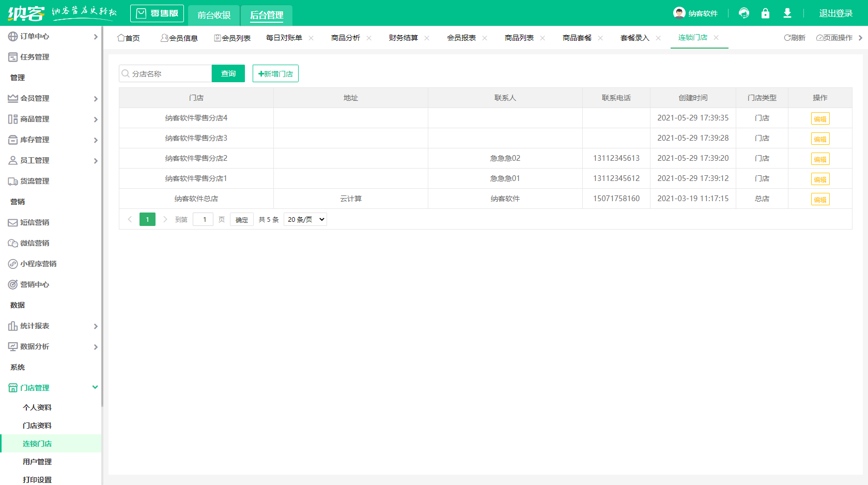Click the 新增门店 button
The image size is (868, 485).
(275, 73)
